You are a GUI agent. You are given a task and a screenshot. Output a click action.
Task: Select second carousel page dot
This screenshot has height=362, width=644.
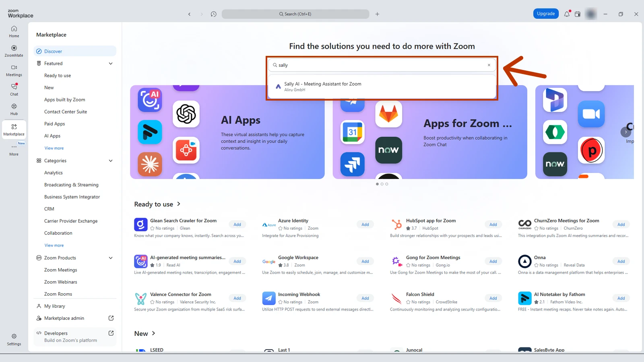(382, 184)
